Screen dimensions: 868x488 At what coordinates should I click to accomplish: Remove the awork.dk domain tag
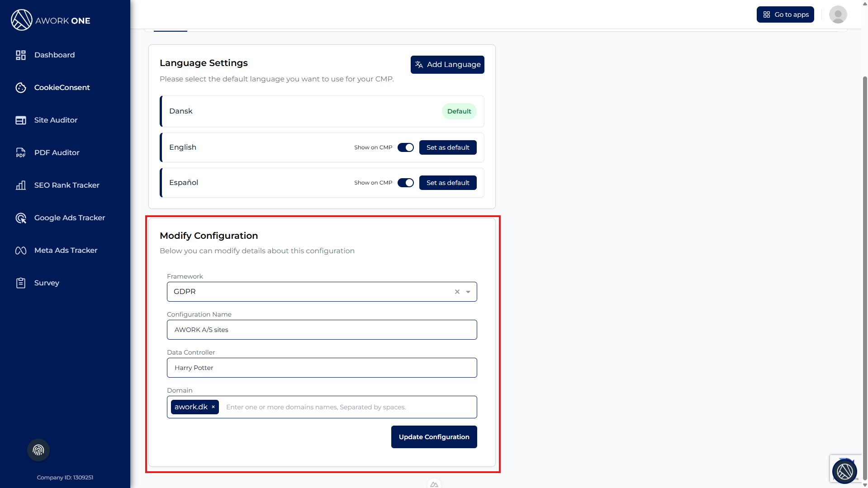tap(213, 407)
